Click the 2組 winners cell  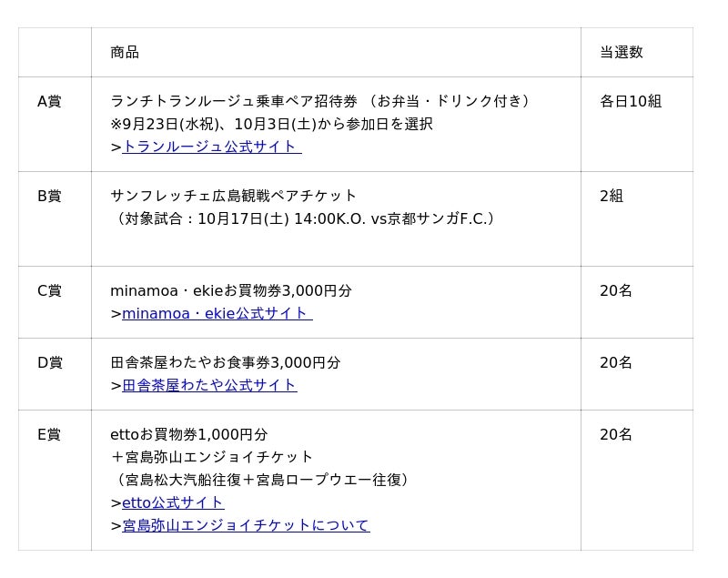pyautogui.click(x=612, y=196)
